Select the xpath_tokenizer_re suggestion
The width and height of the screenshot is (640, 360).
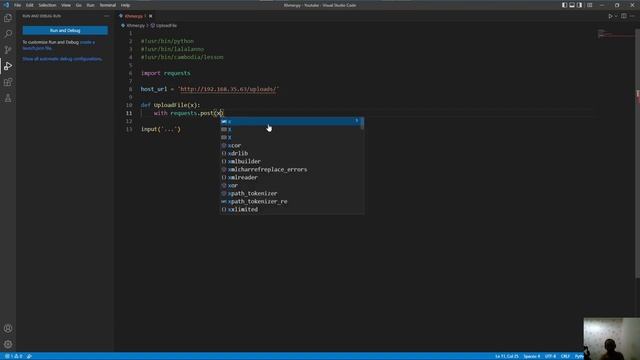pyautogui.click(x=292, y=201)
